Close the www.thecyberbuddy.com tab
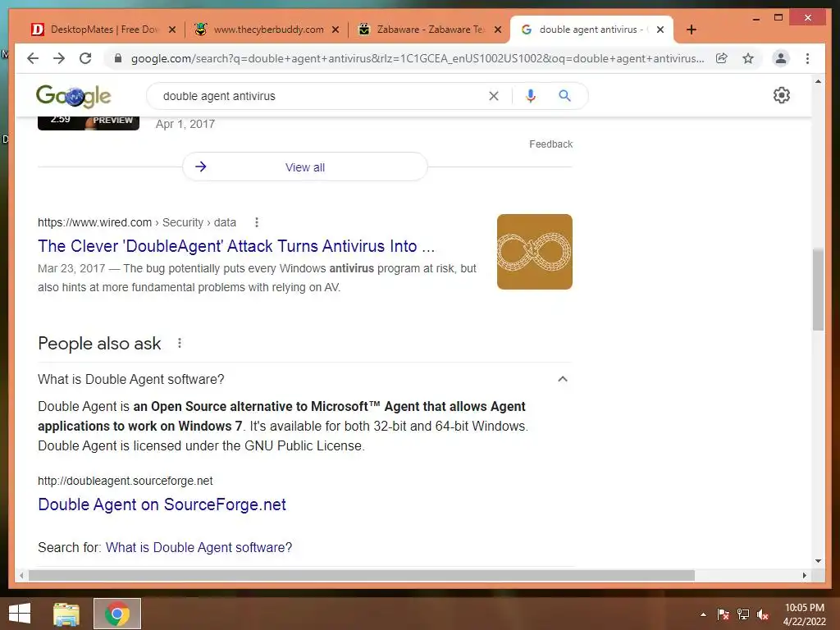This screenshot has width=840, height=630. point(336,30)
